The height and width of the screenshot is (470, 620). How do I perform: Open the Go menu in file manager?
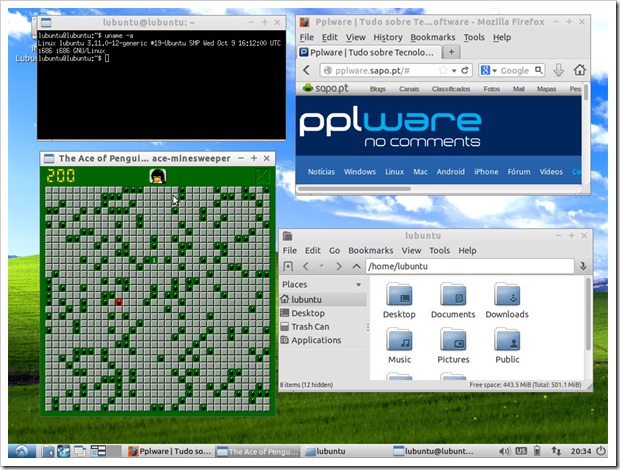click(335, 251)
